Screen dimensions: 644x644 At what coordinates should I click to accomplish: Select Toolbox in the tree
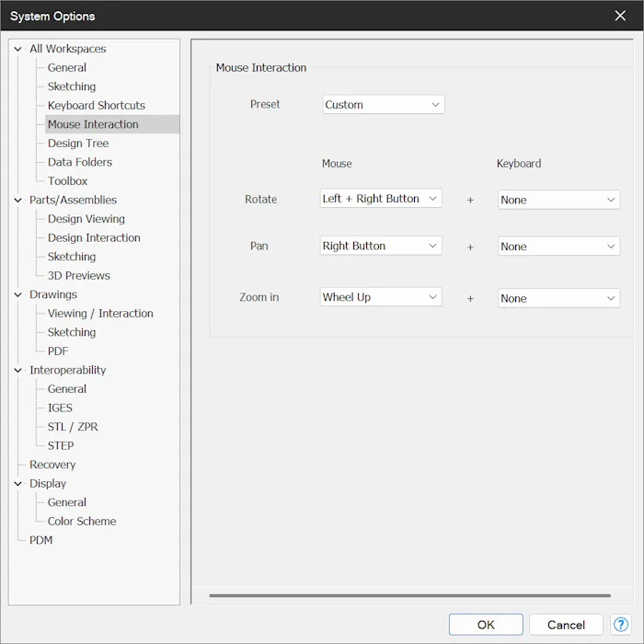[67, 180]
